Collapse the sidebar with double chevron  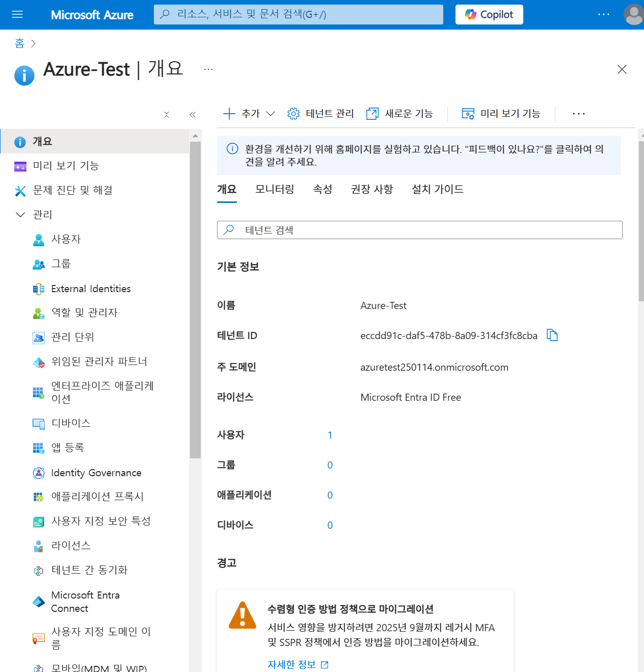(x=193, y=115)
